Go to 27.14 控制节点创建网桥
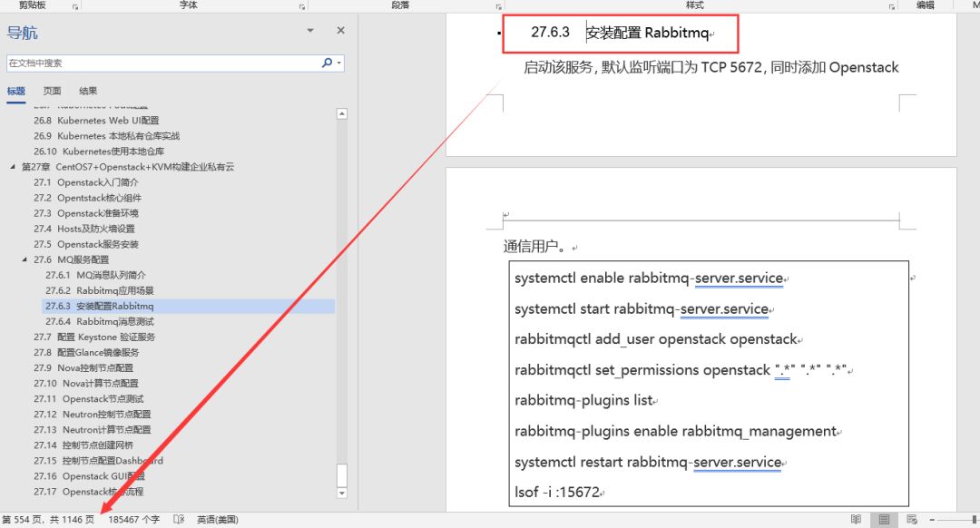Screen dimensions: 980x528 pyautogui.click(x=83, y=445)
